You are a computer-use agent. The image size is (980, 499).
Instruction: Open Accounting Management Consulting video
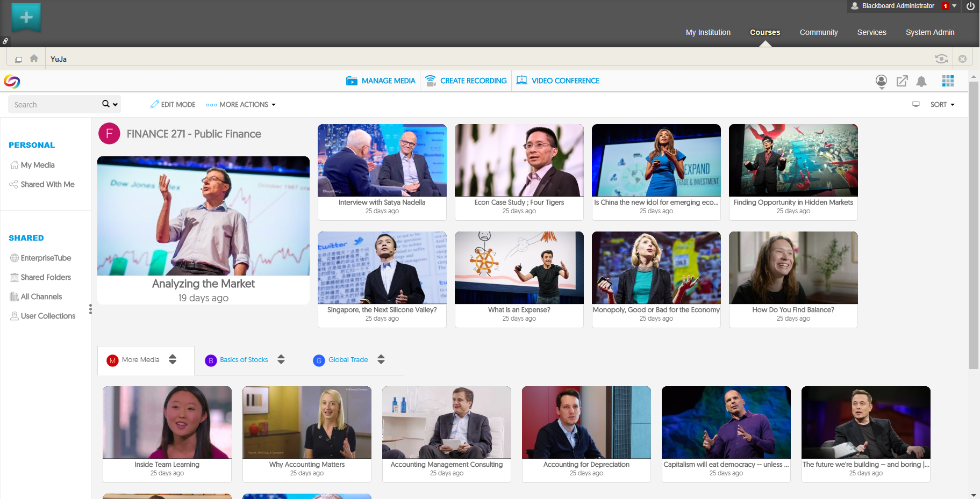447,434
